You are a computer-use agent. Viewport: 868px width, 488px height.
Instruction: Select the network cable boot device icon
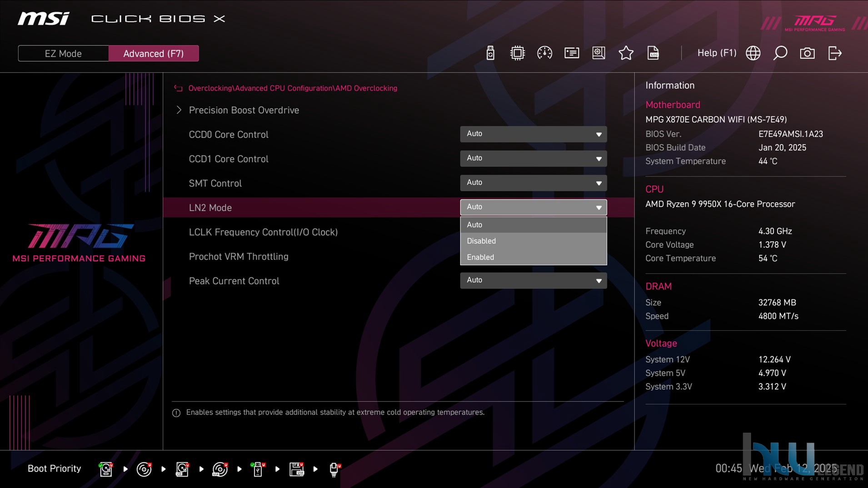(x=334, y=469)
